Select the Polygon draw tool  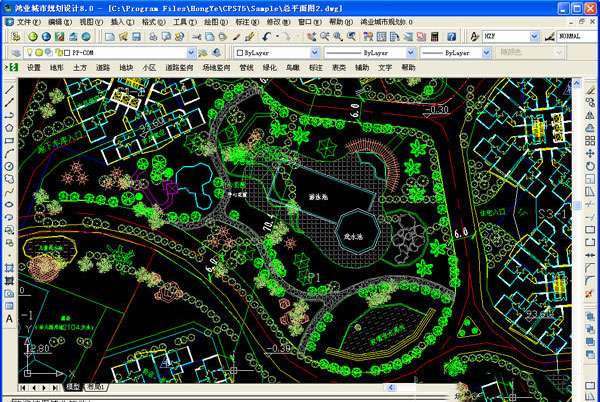pyautogui.click(x=9, y=127)
